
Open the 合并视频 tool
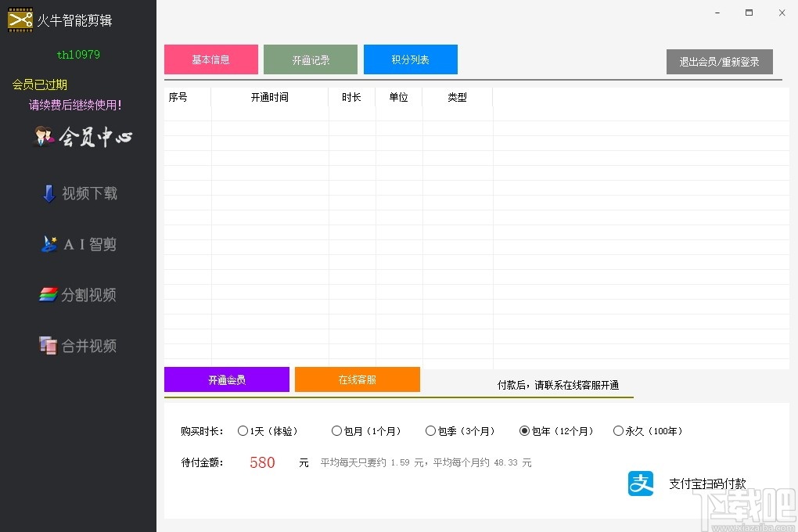pos(78,346)
